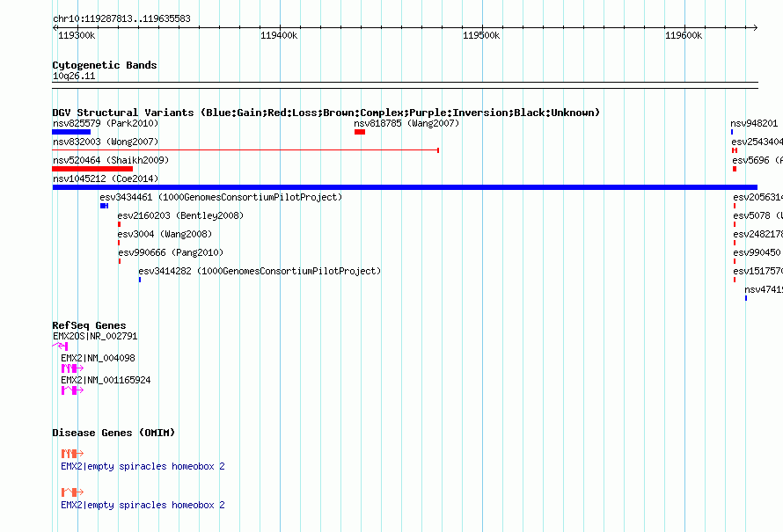
Task: Open nsv520464 (Shaikh2009) variant label
Action: click(111, 160)
